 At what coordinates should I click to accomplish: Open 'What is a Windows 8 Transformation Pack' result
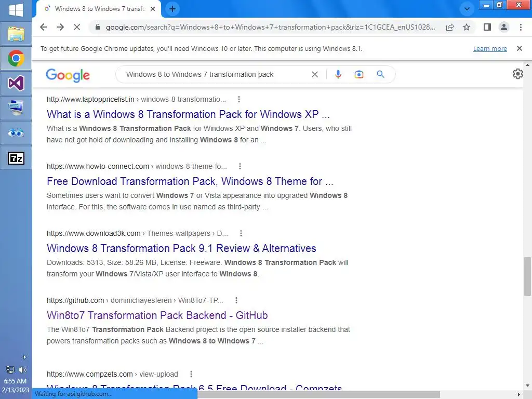tap(188, 114)
